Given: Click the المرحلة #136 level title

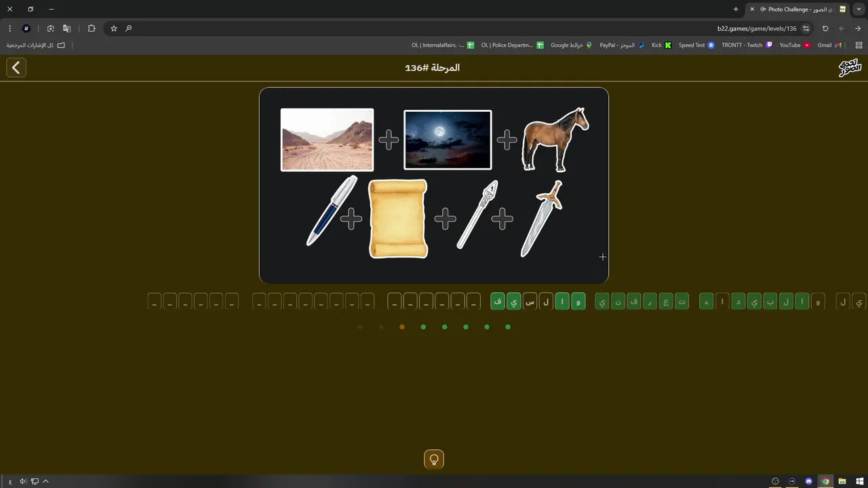Looking at the screenshot, I should coord(433,68).
